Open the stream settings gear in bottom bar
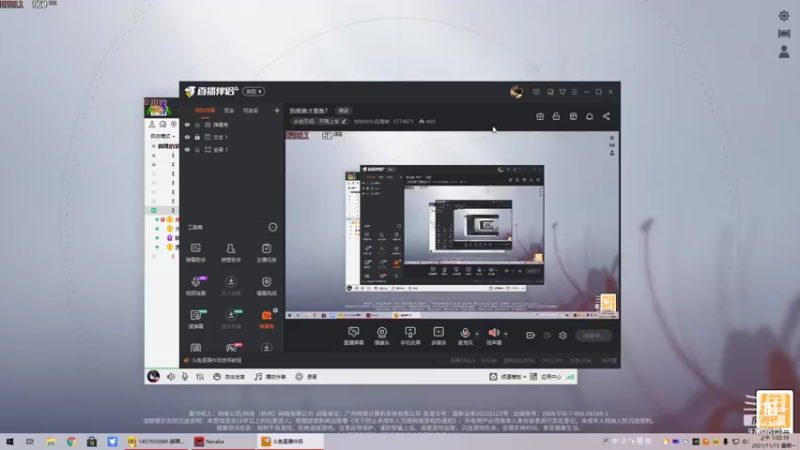 (563, 335)
